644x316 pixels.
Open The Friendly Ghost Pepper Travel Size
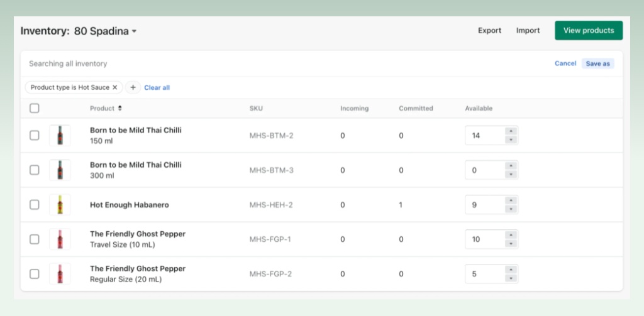click(x=138, y=234)
